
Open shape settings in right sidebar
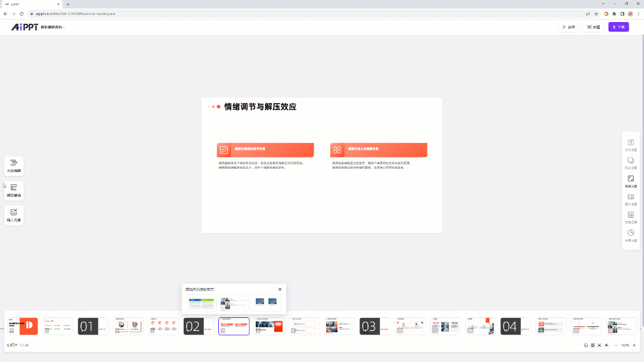pos(630,162)
